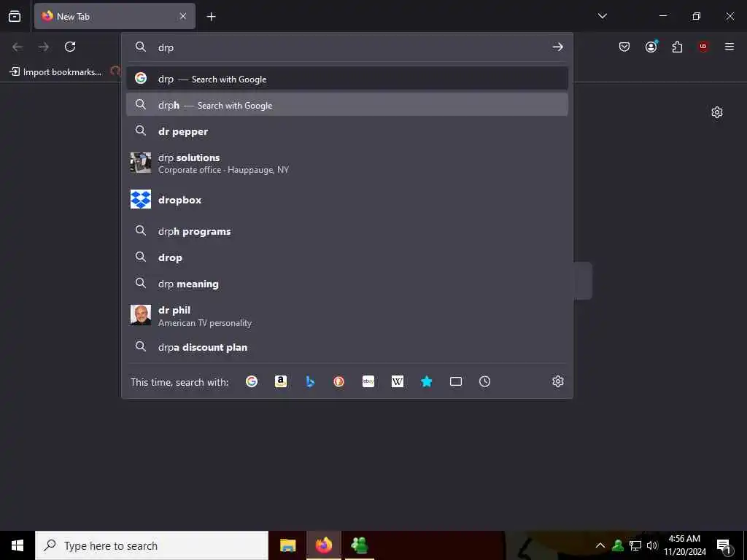
Task: Show hidden system tray icons
Action: click(x=600, y=545)
